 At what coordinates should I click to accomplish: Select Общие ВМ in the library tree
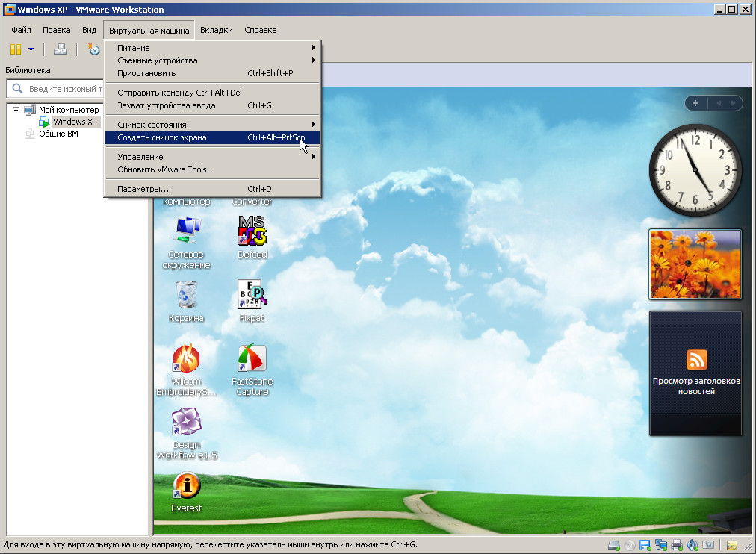[58, 134]
